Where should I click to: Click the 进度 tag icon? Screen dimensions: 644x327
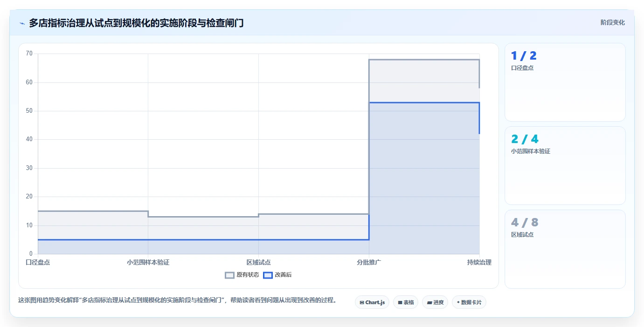pos(429,302)
